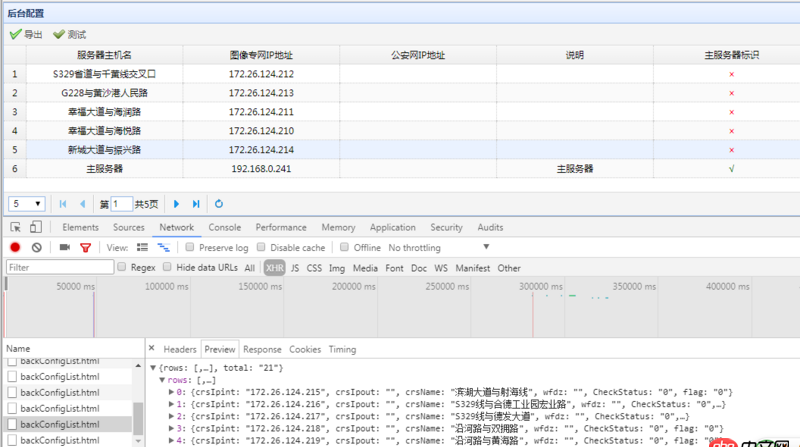Screen dimensions: 800x447
Task: Expand JSON row 2 with 172.26.124.217
Action: pyautogui.click(x=171, y=416)
